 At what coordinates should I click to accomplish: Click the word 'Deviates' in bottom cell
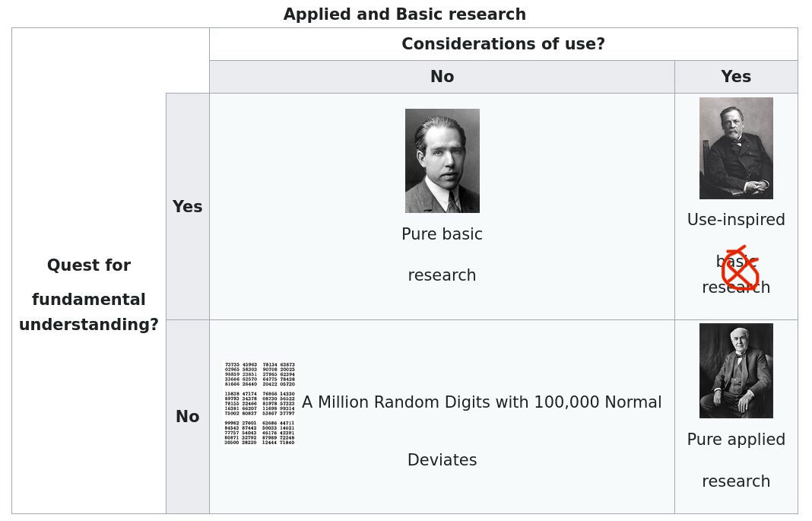point(442,460)
